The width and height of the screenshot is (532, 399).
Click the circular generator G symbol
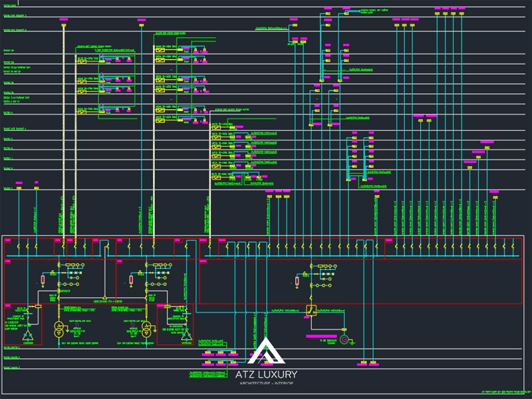click(x=344, y=340)
